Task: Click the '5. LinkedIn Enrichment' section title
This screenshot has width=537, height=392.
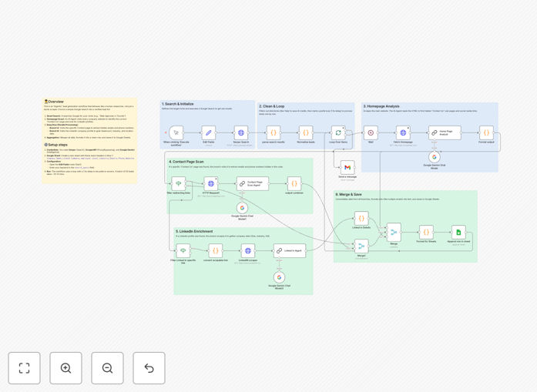Action: 194,232
